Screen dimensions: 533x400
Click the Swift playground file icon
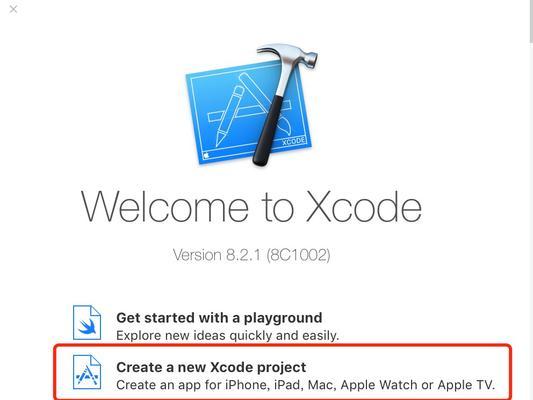point(87,323)
